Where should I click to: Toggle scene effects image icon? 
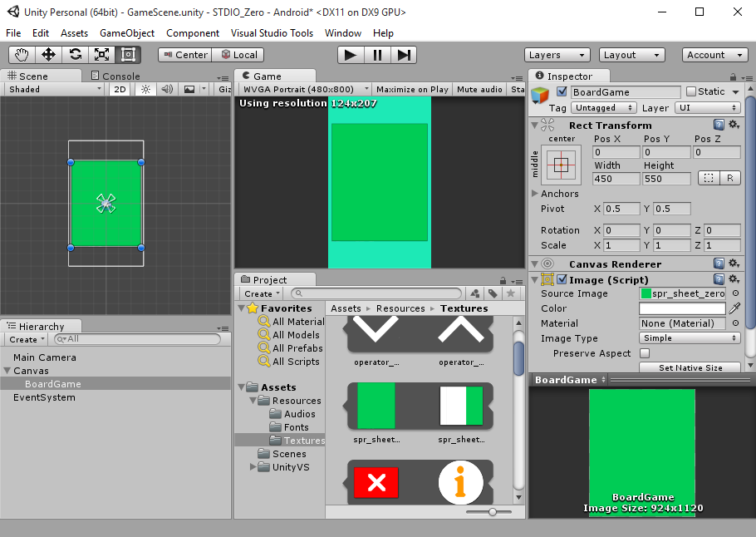(189, 89)
